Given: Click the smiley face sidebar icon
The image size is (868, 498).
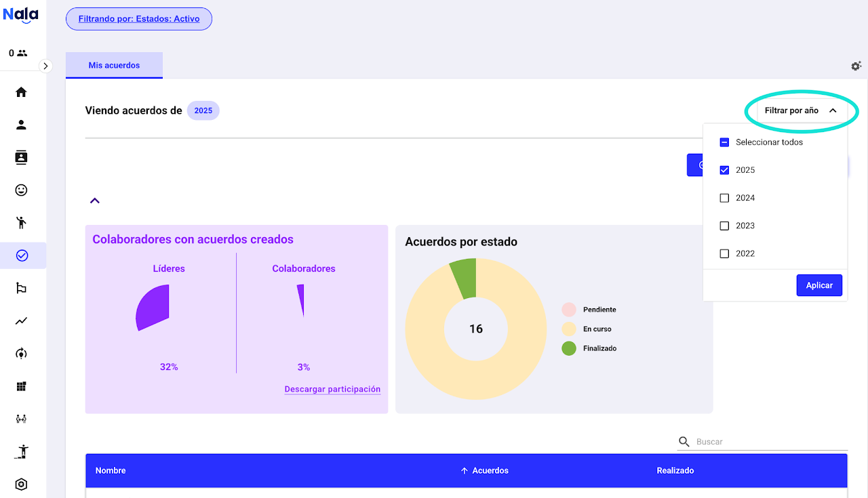Looking at the screenshot, I should point(21,190).
